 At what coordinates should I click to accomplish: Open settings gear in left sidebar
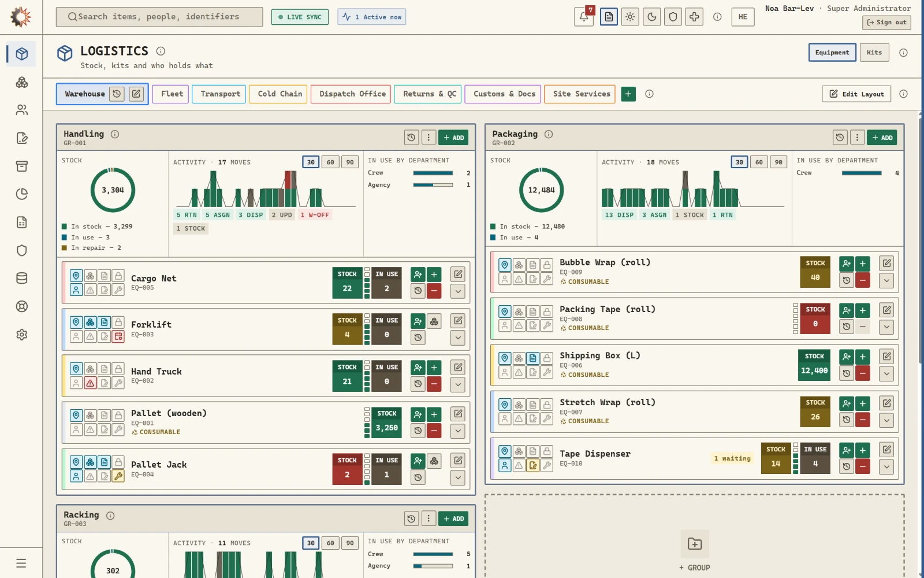coord(21,335)
